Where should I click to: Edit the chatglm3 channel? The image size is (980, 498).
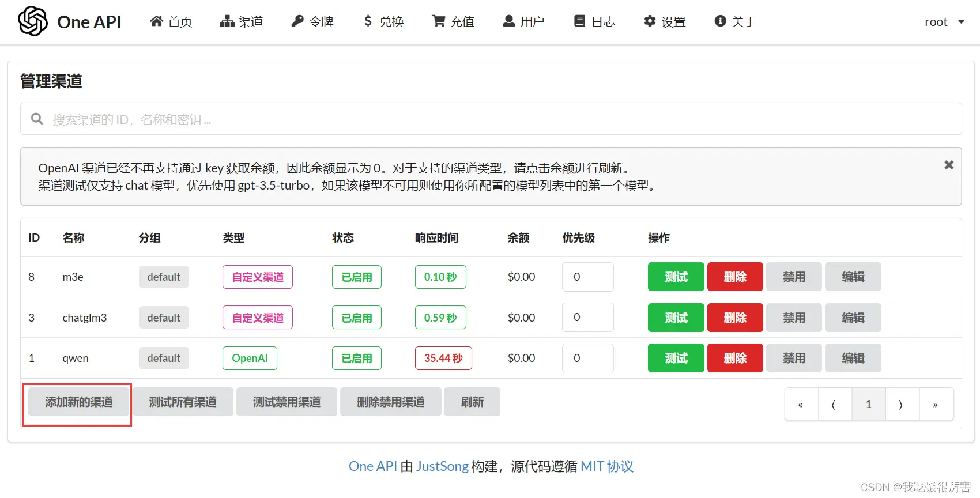(853, 318)
